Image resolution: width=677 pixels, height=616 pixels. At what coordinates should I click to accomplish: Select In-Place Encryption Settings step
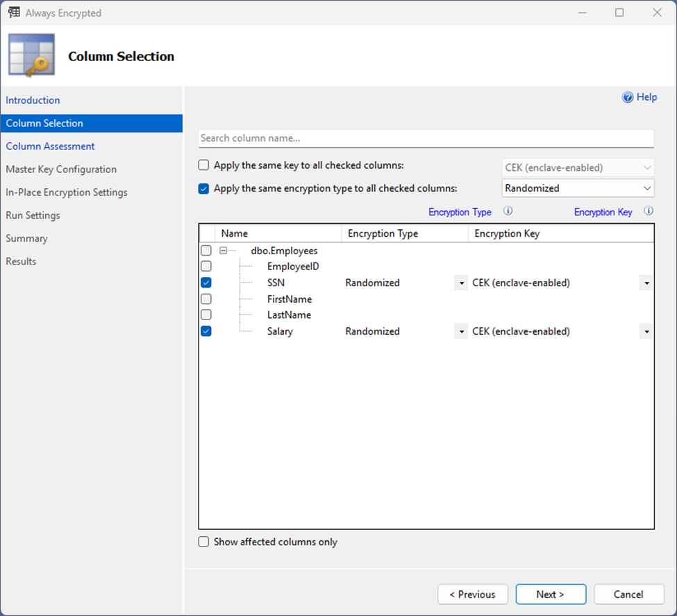coord(67,192)
